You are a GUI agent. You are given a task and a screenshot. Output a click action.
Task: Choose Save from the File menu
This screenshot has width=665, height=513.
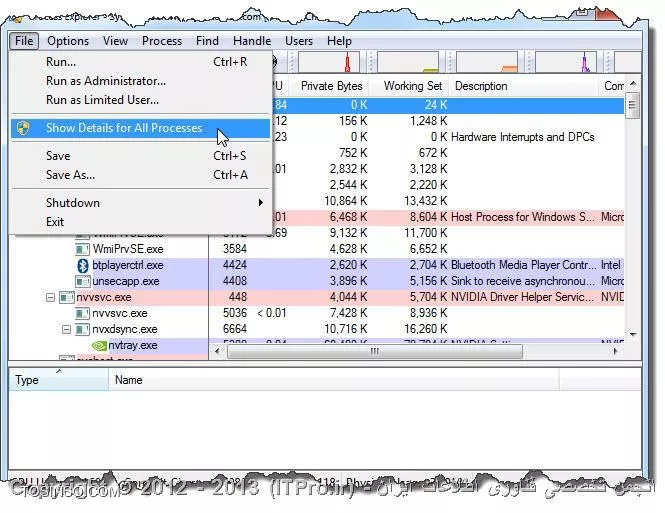(x=140, y=156)
